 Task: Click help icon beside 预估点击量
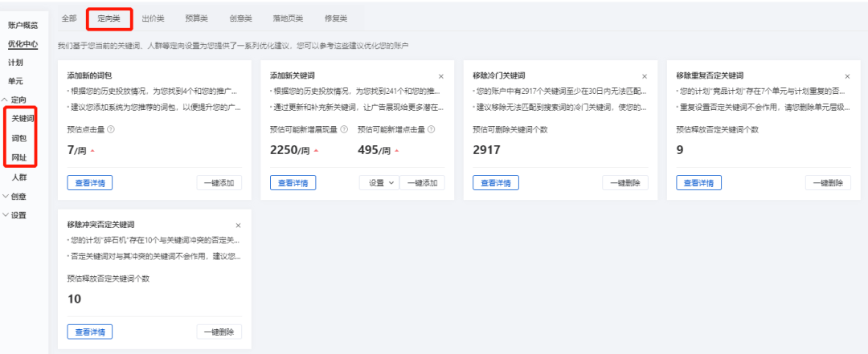(x=111, y=129)
